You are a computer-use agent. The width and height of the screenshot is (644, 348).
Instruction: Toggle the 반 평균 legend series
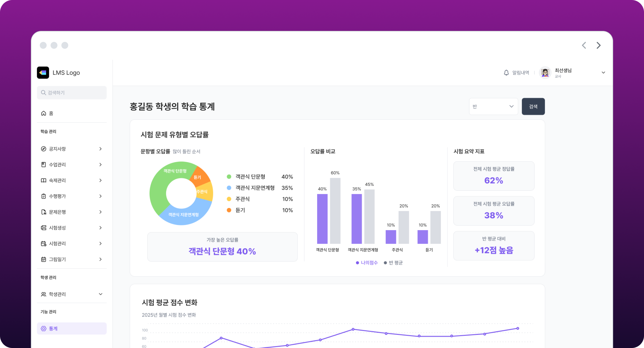point(393,263)
